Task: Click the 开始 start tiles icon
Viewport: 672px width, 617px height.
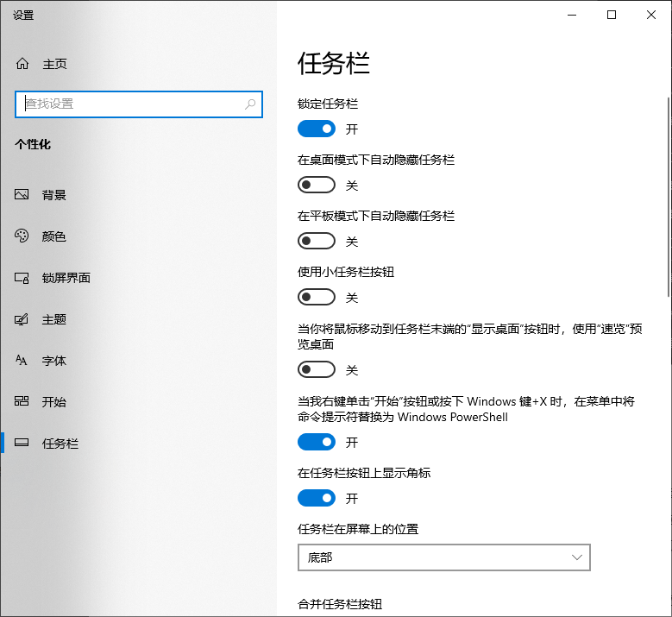Action: point(22,401)
